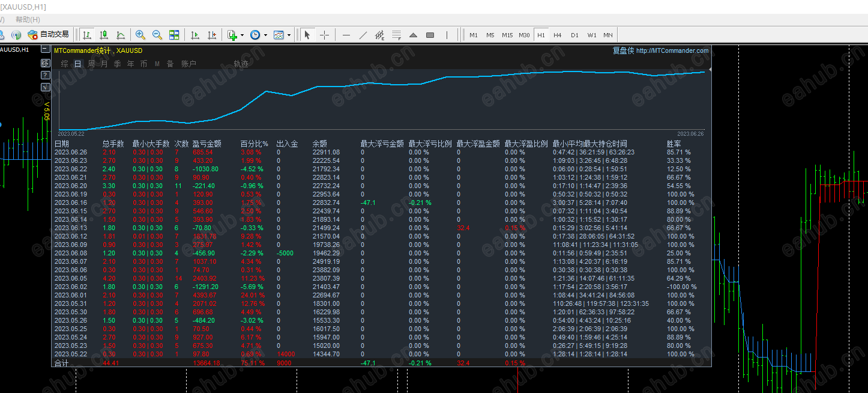Select the 综 summary tab
The width and height of the screenshot is (868, 393).
click(x=64, y=64)
